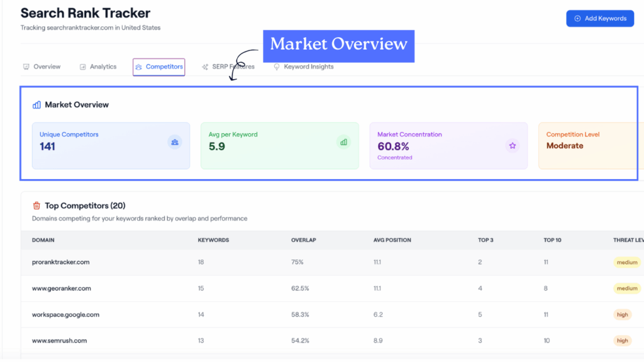
Task: Click the Add Keywords button
Action: (599, 19)
